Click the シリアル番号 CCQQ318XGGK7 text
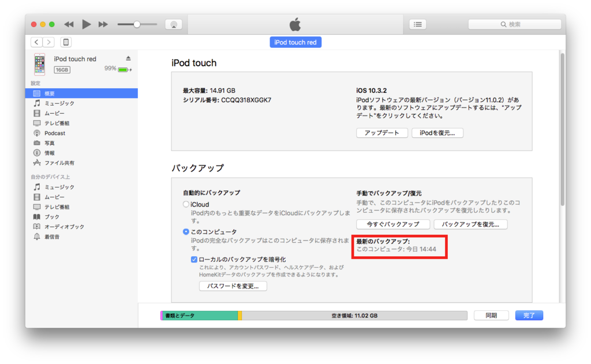 tap(227, 100)
